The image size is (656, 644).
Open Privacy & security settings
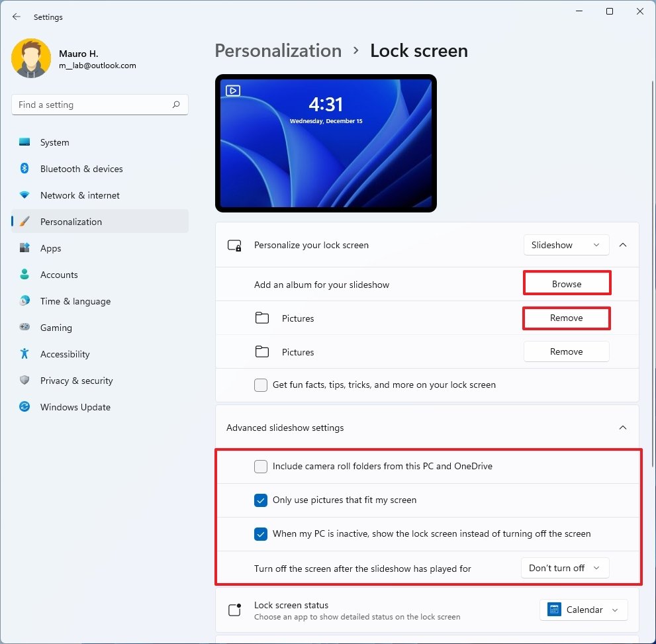(x=100, y=380)
